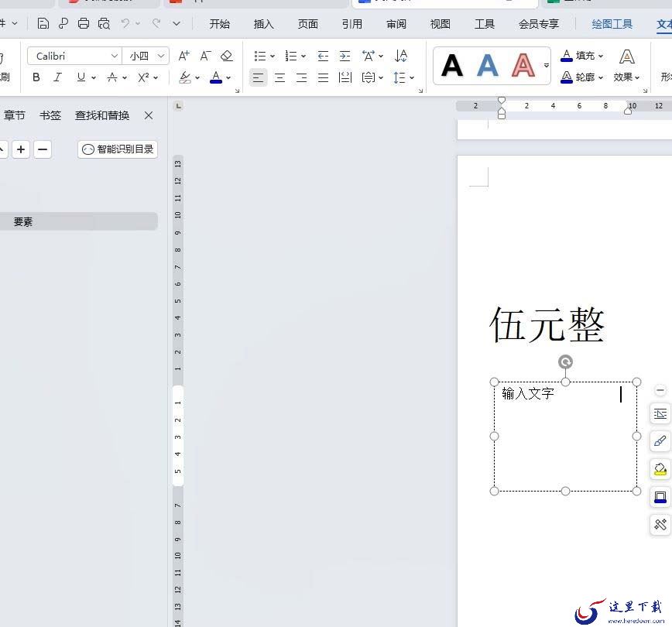Select red outlined text style preset A
The width and height of the screenshot is (672, 627).
pyautogui.click(x=523, y=66)
